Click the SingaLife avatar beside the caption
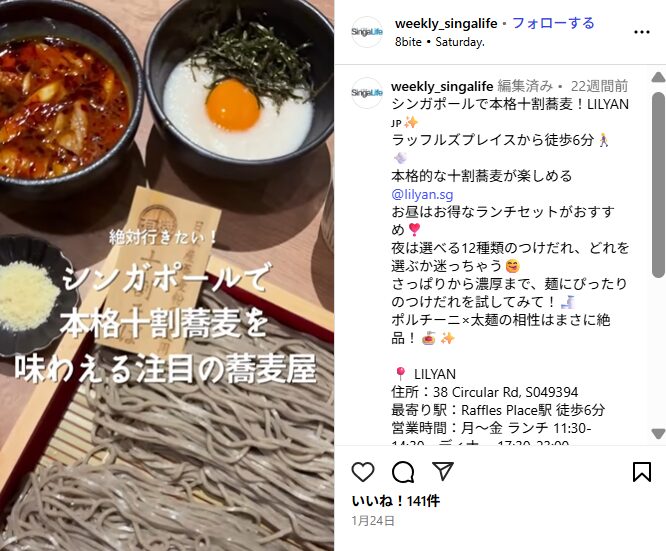This screenshot has height=551, width=666. coord(367,93)
